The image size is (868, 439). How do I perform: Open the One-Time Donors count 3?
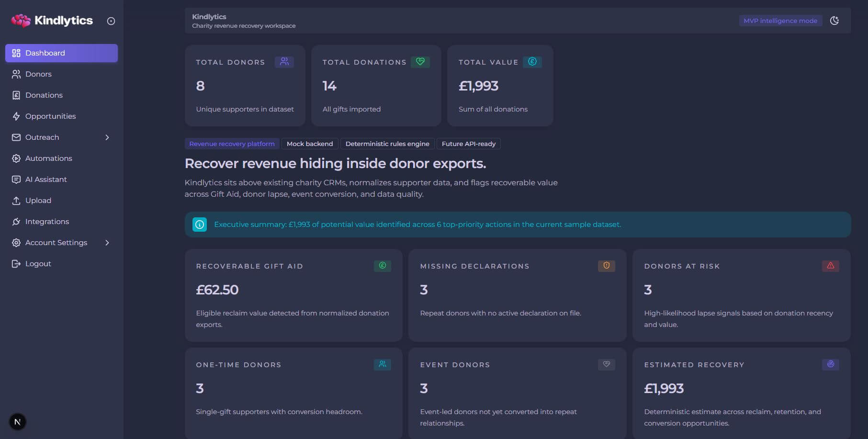pyautogui.click(x=200, y=388)
